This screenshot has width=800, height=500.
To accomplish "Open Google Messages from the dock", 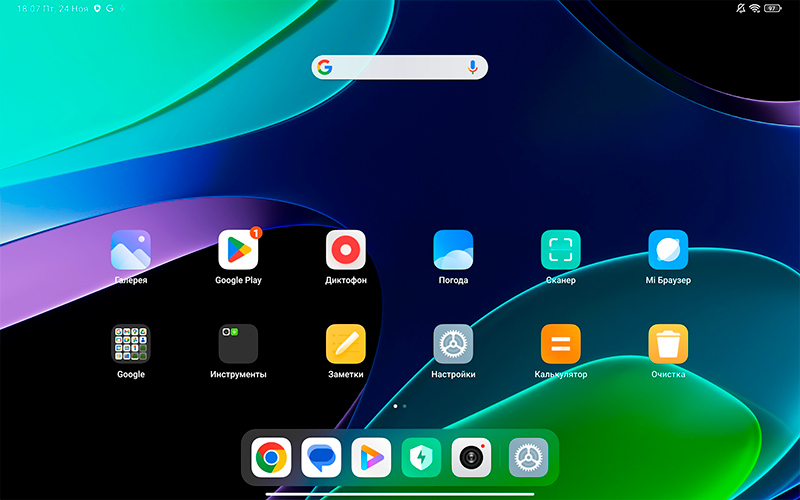I will pos(321,458).
